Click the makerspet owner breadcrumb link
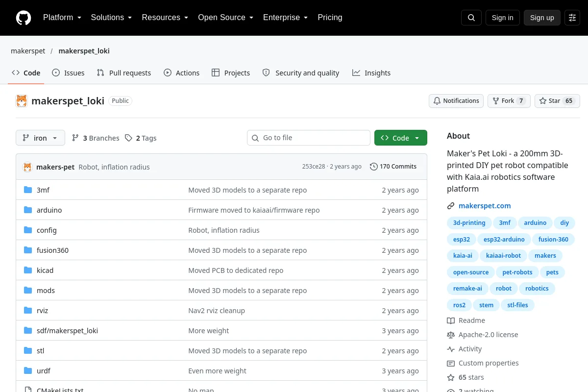Image resolution: width=588 pixels, height=392 pixels. [28, 51]
